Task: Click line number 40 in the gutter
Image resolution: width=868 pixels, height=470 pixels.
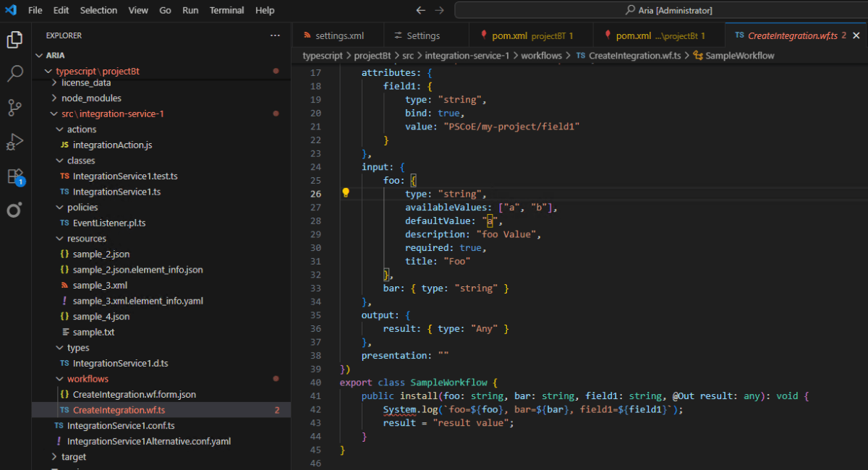Action: [x=315, y=383]
